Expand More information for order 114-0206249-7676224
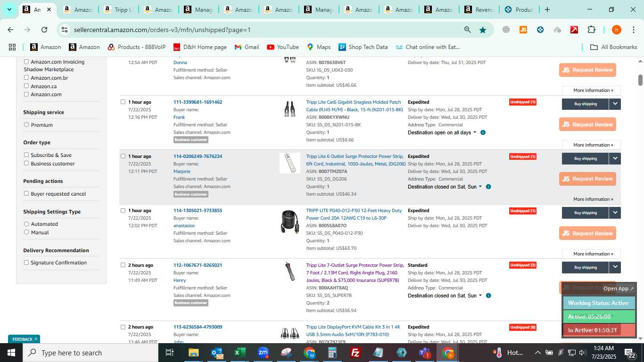Image resolution: width=644 pixels, height=362 pixels. 591,199
